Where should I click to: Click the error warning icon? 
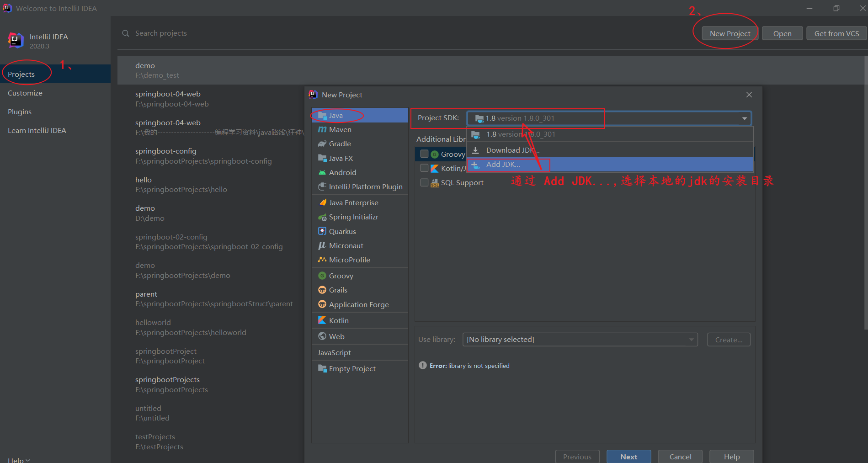pyautogui.click(x=423, y=366)
